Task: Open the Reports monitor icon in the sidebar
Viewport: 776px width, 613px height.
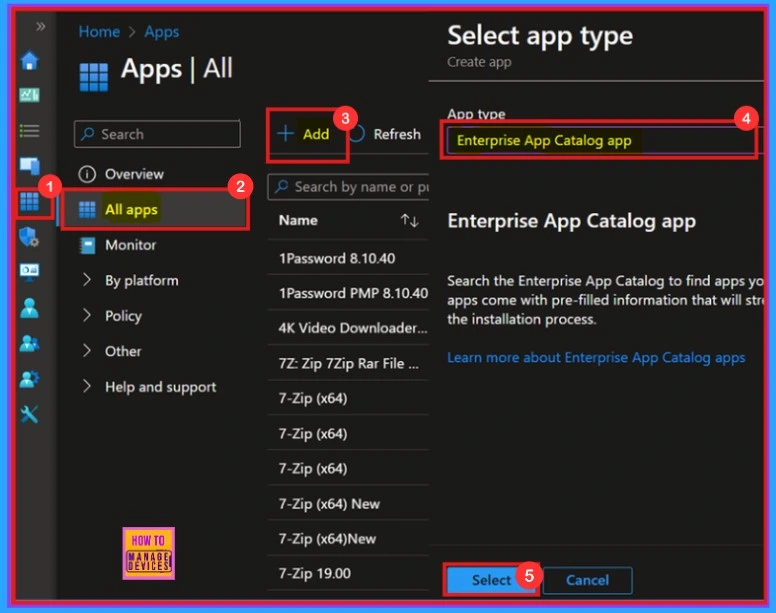Action: tap(30, 272)
